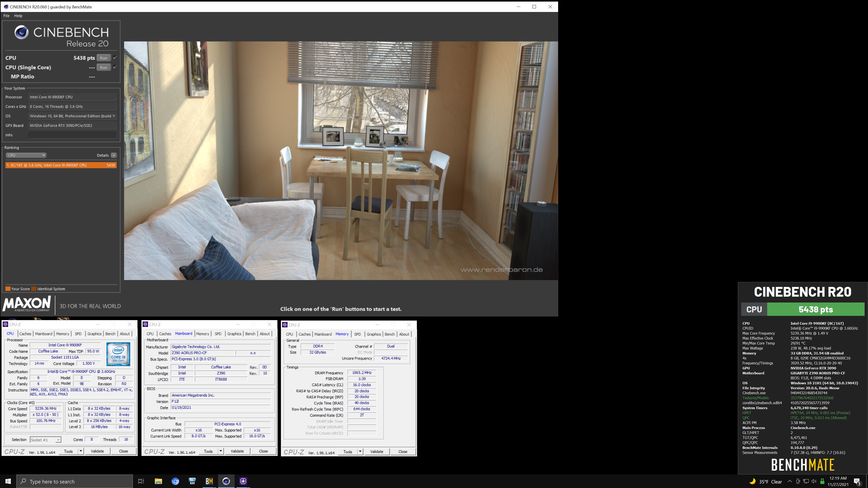Click the Model Z390 AORUS PRO-CF value
Viewport: 868px width, 488px height.
point(202,353)
